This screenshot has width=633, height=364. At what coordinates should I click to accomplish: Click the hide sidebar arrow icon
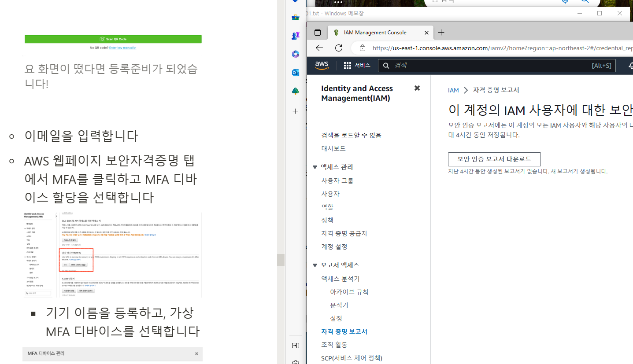[x=296, y=346]
